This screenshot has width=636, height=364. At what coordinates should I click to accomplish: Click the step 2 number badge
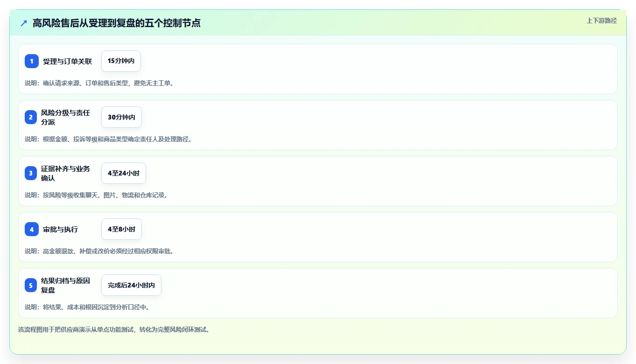point(31,117)
